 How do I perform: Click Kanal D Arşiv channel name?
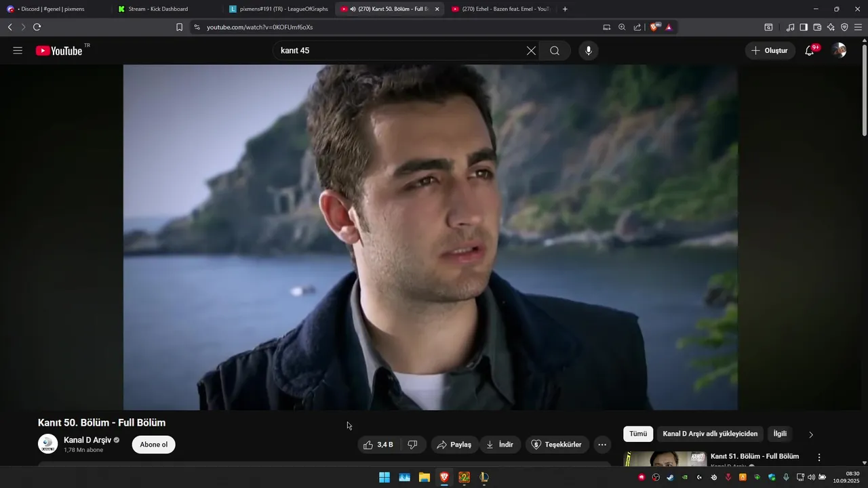click(87, 440)
